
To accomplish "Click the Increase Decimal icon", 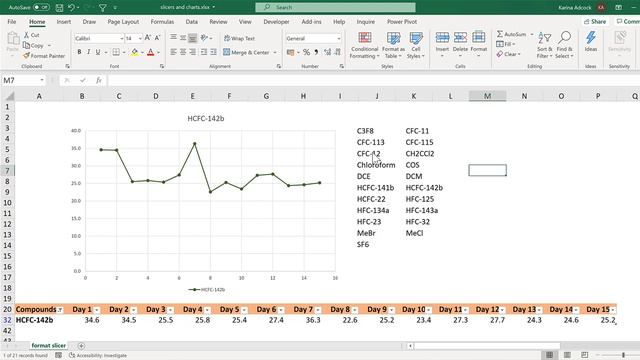I will pyautogui.click(x=327, y=52).
